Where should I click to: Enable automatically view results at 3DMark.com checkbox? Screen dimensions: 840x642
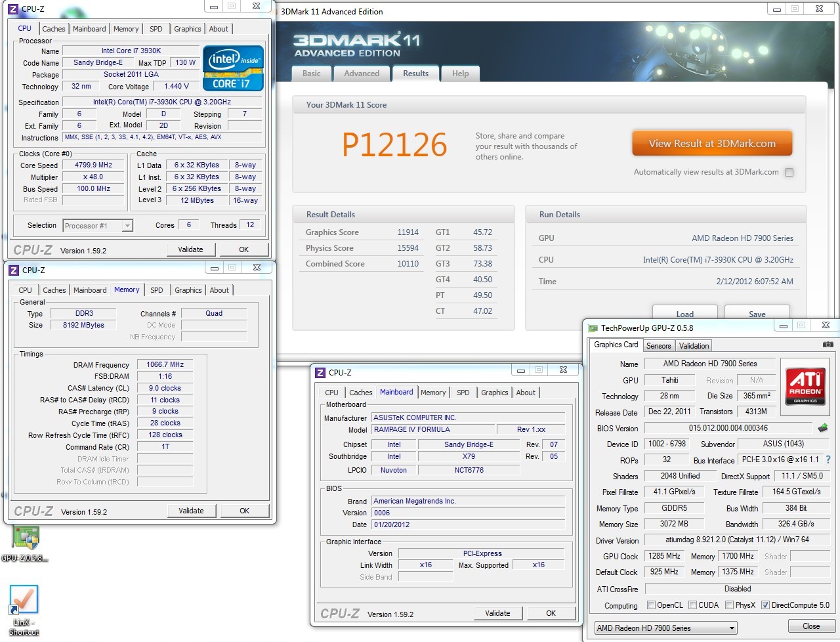[x=789, y=172]
